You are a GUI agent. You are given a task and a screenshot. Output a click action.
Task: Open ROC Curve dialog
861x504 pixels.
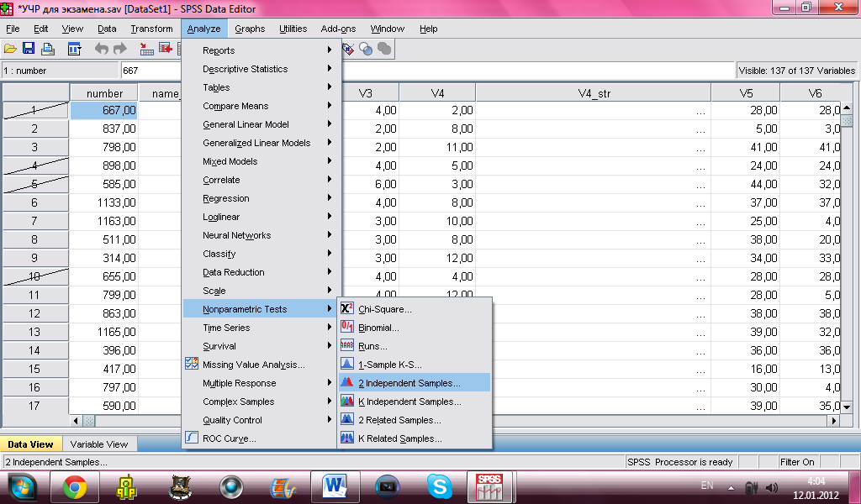(259, 438)
